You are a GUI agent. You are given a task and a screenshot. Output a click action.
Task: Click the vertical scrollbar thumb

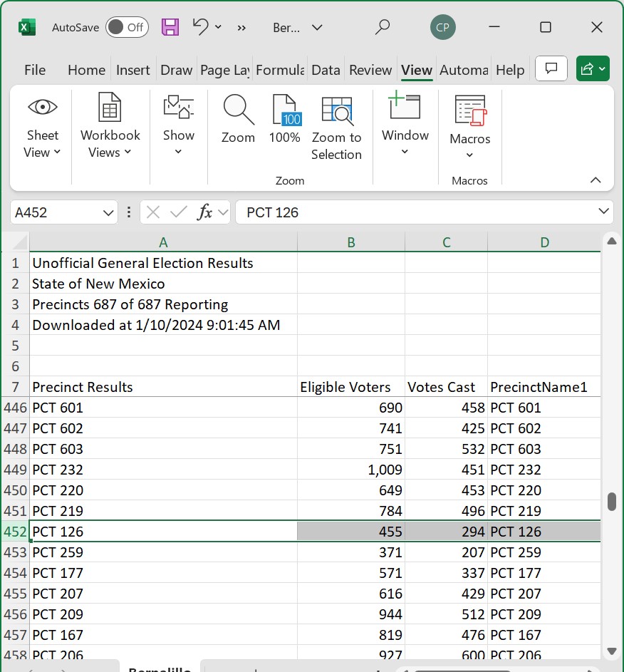click(612, 502)
